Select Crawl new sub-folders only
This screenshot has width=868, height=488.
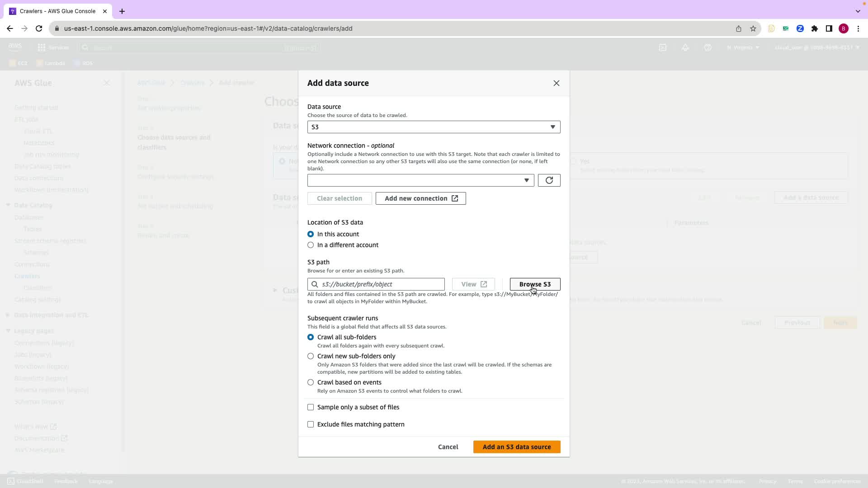coord(311,356)
